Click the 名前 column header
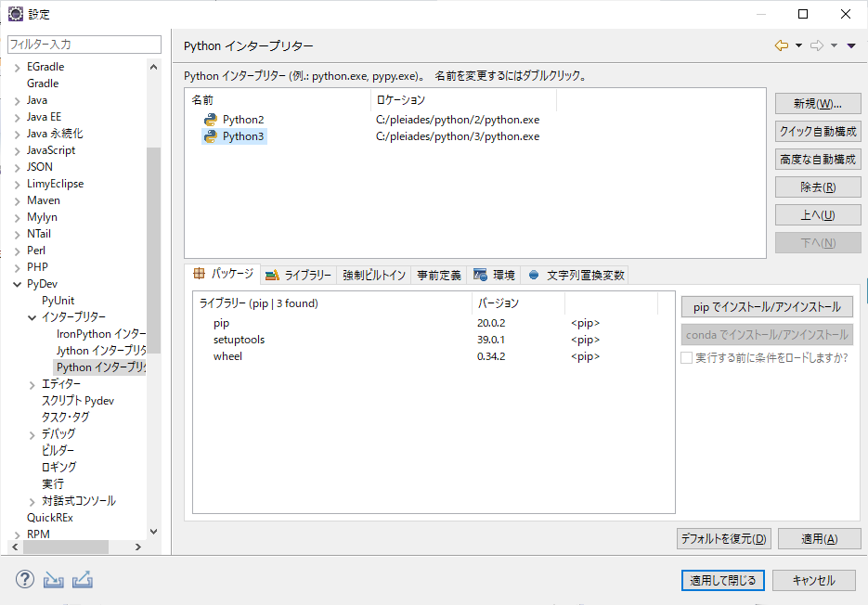Screen dimensions: 868x605 tap(278, 100)
